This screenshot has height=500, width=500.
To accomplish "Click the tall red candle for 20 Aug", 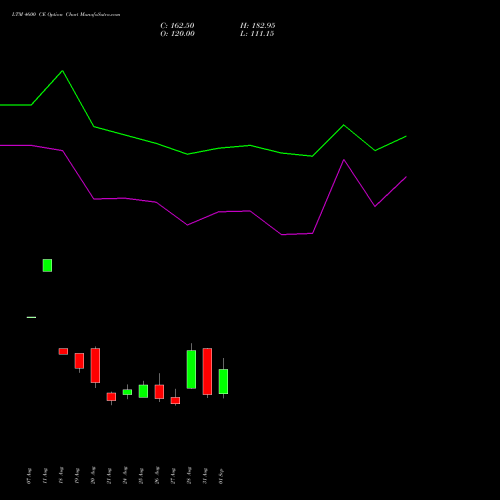I will [x=95, y=365].
